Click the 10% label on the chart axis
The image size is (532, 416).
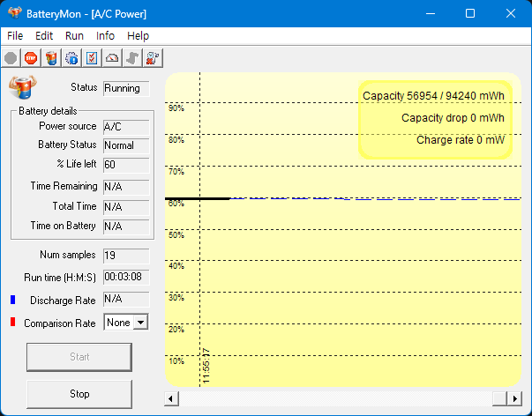pos(176,361)
